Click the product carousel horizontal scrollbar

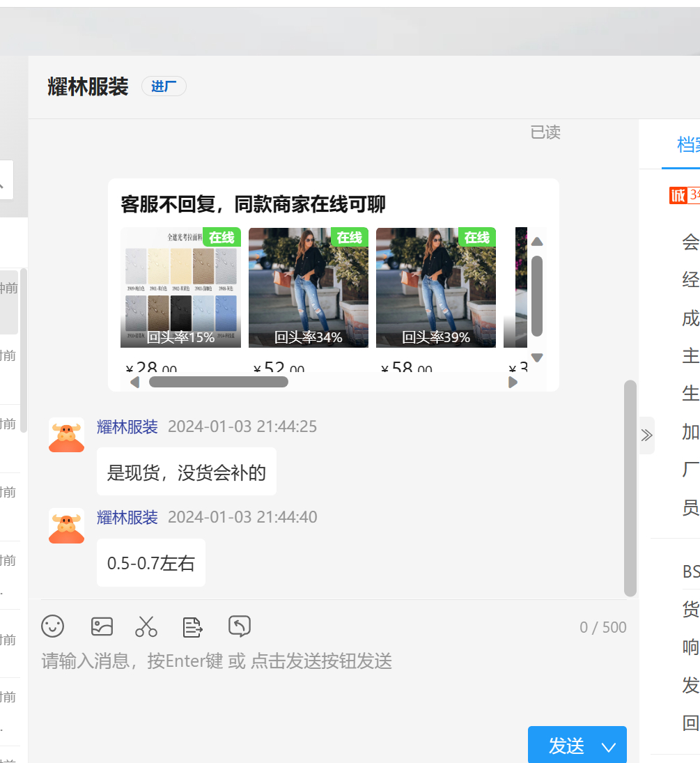click(218, 382)
